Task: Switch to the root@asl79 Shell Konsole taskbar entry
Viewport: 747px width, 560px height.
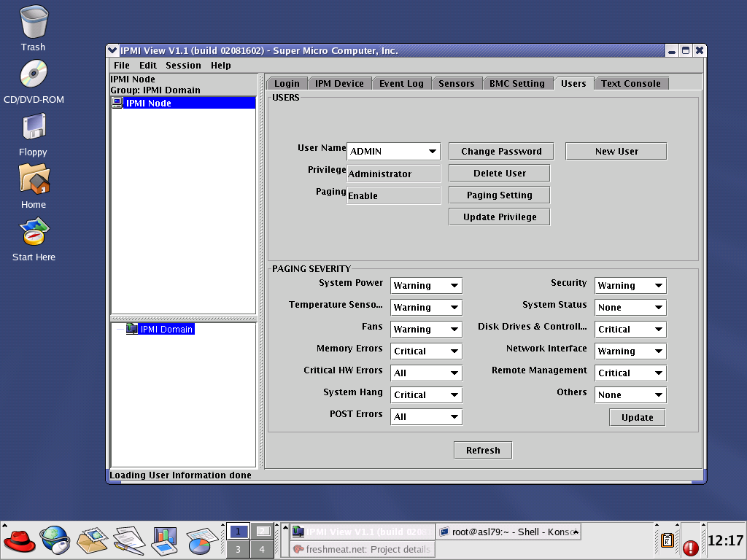Action: pyautogui.click(x=508, y=532)
